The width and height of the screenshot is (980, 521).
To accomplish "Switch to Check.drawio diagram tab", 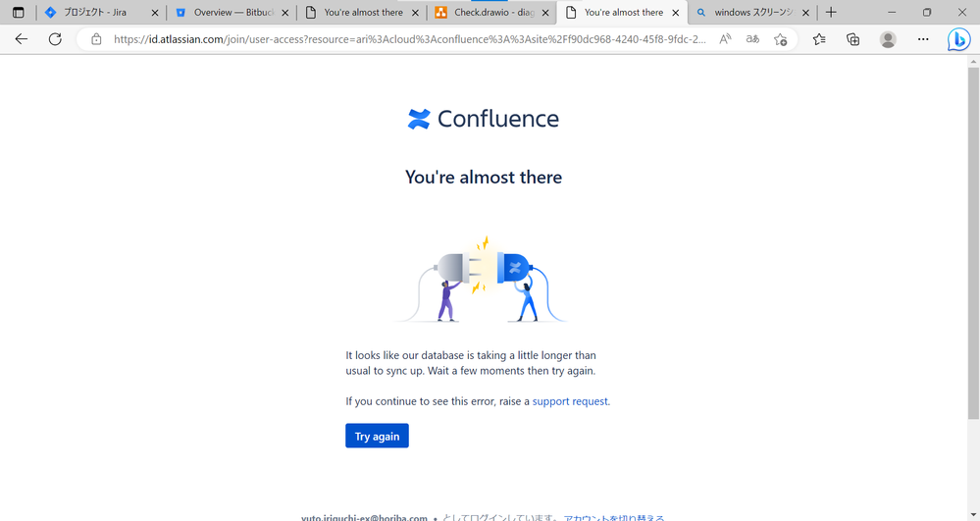I will [493, 13].
